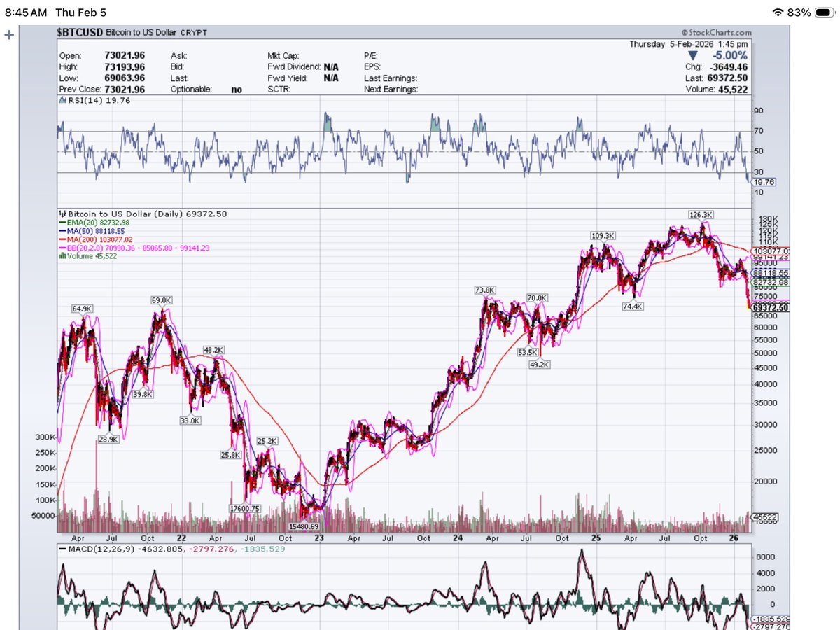The height and width of the screenshot is (630, 840).
Task: Click the Optionable 'no' value
Action: [237, 90]
